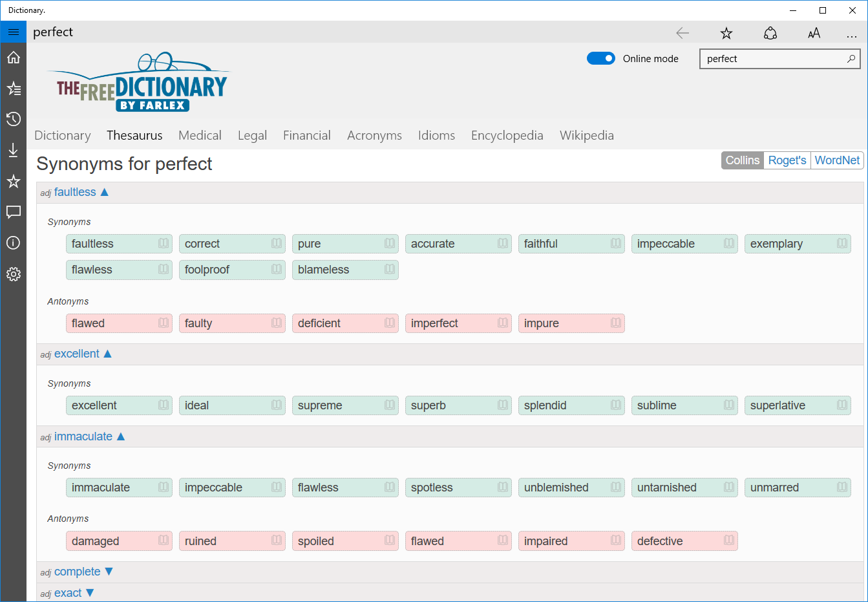The height and width of the screenshot is (602, 868).
Task: Open History from the sidebar clock icon
Action: pyautogui.click(x=13, y=119)
